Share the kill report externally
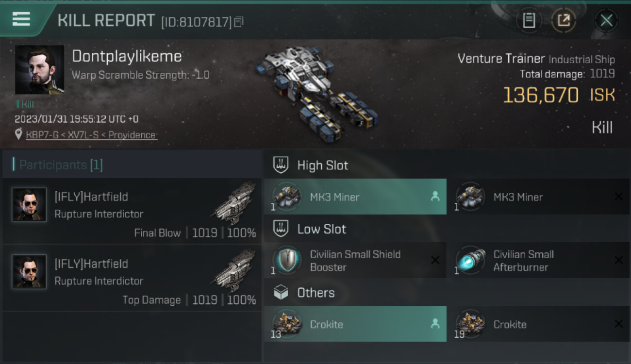This screenshot has width=631, height=364. click(x=564, y=20)
